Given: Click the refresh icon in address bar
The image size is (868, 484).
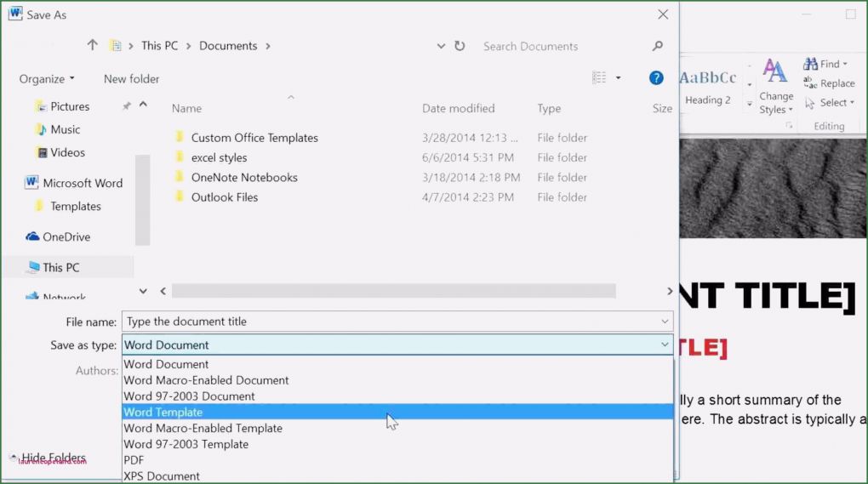Looking at the screenshot, I should [460, 46].
